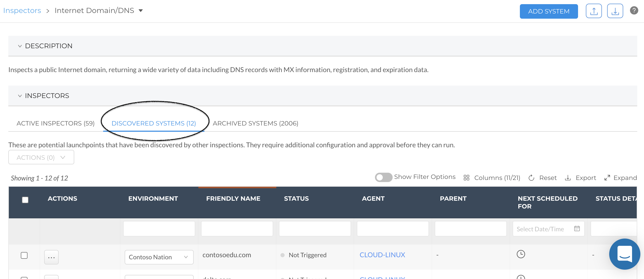Click the Reset circular arrow icon
The image size is (644, 279).
[x=531, y=178]
